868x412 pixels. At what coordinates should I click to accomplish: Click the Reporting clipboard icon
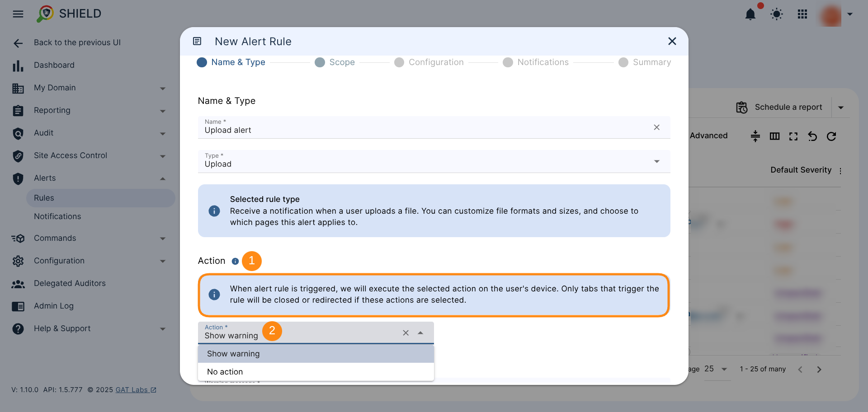pos(18,111)
